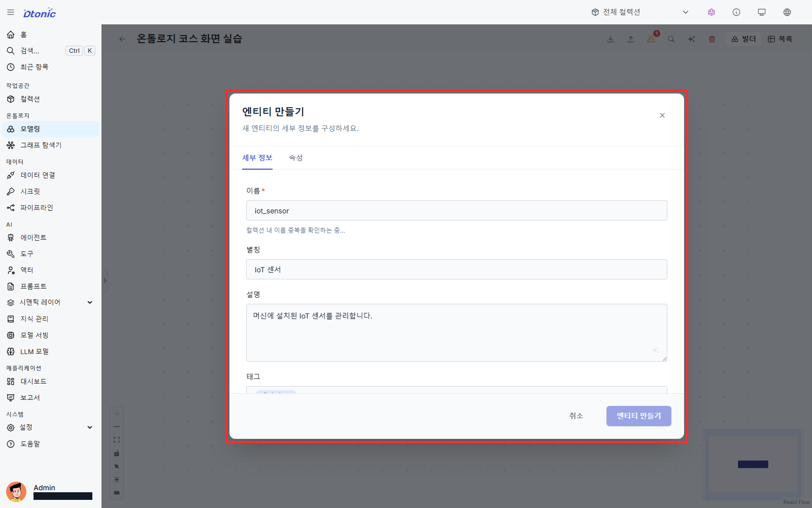Viewport: 812px width, 508px height.
Task: Open 보고서 in sidebar
Action: 51,398
